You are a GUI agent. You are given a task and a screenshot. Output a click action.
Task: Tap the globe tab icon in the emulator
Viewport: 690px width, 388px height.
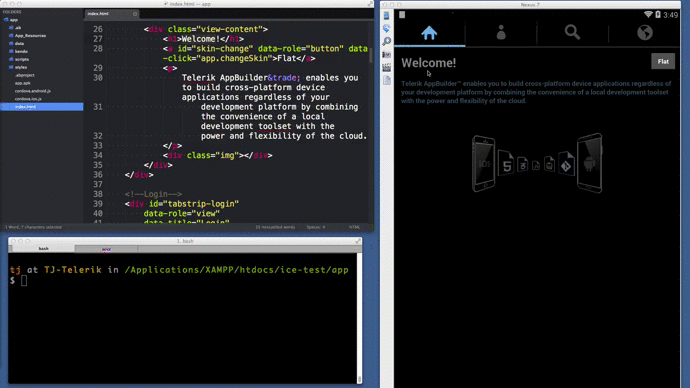click(645, 33)
